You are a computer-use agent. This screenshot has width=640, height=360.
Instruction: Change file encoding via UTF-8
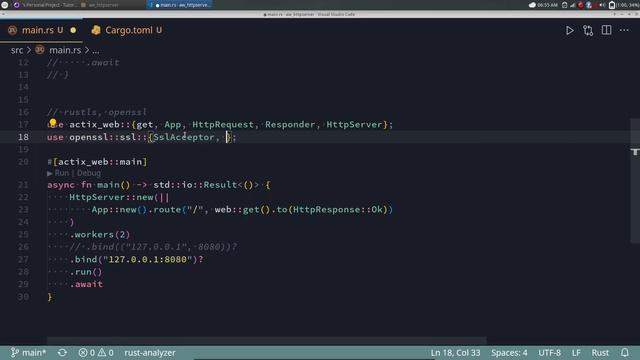point(549,353)
